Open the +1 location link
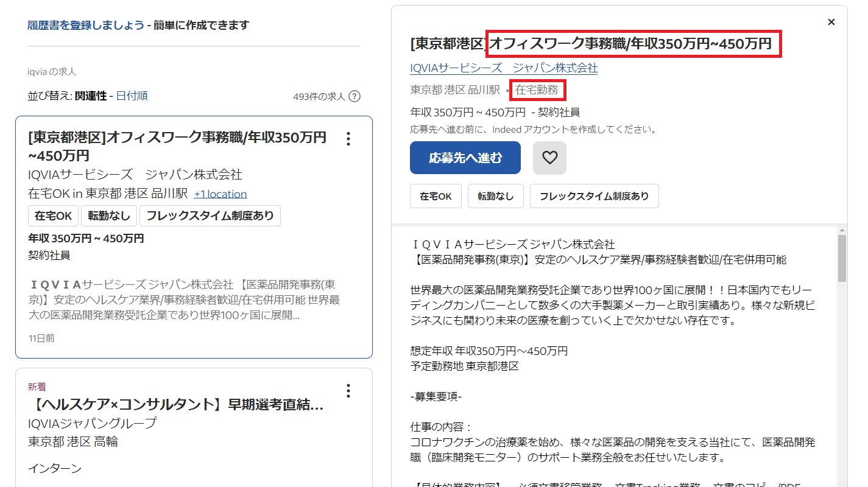 pos(221,194)
